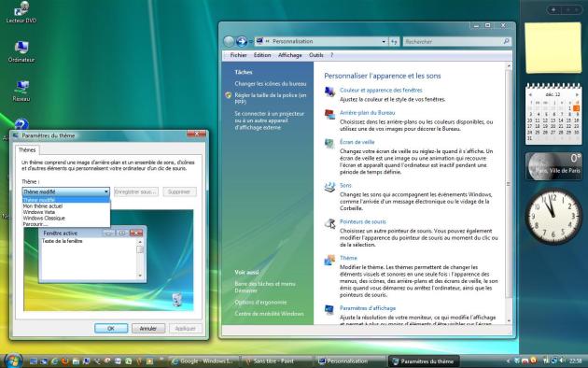The image size is (588, 368).
Task: Open the Outils menu
Action: pos(316,55)
